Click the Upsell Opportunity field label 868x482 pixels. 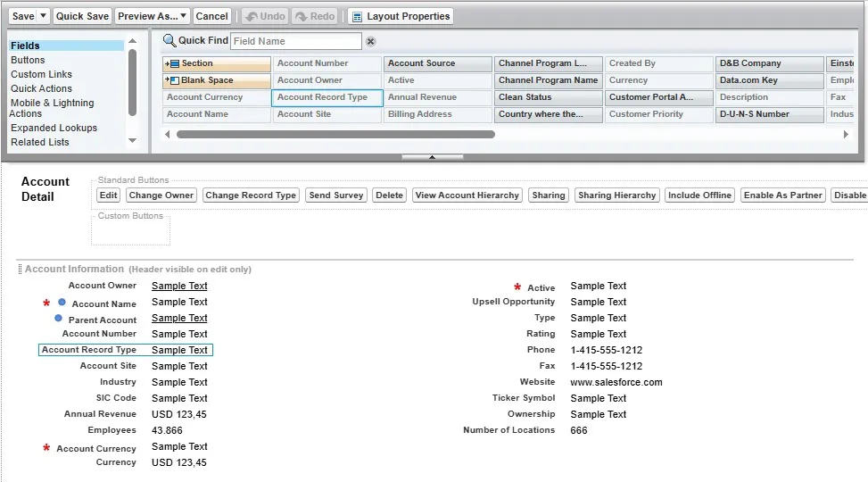tap(513, 302)
